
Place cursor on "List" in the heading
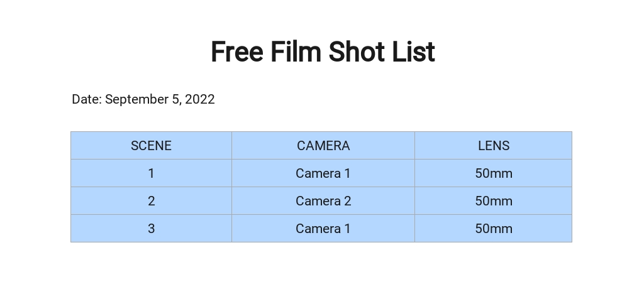coord(413,52)
